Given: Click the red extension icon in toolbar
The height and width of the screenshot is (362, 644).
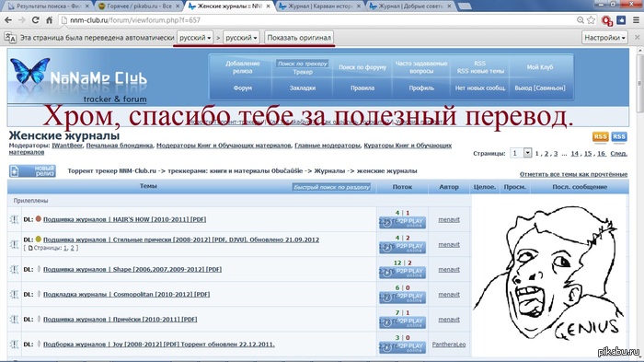Looking at the screenshot, I should coord(606,20).
